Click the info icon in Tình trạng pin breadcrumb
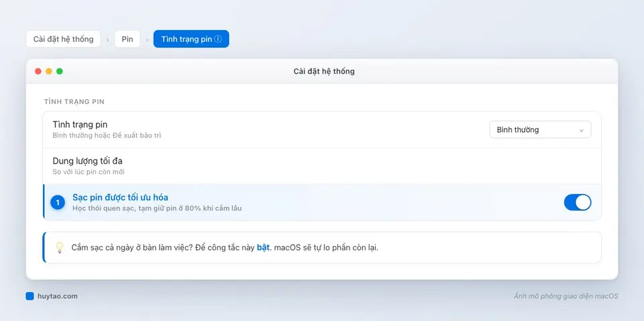Screen dimensions: 644x321 pos(218,39)
